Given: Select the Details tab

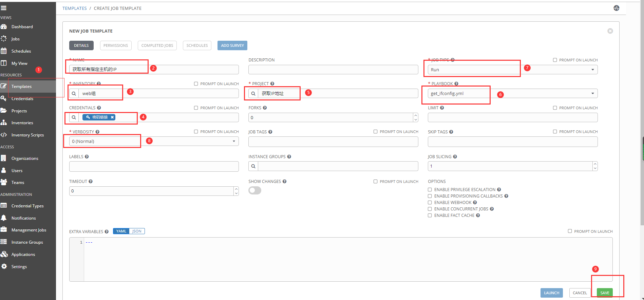Looking at the screenshot, I should [x=81, y=45].
